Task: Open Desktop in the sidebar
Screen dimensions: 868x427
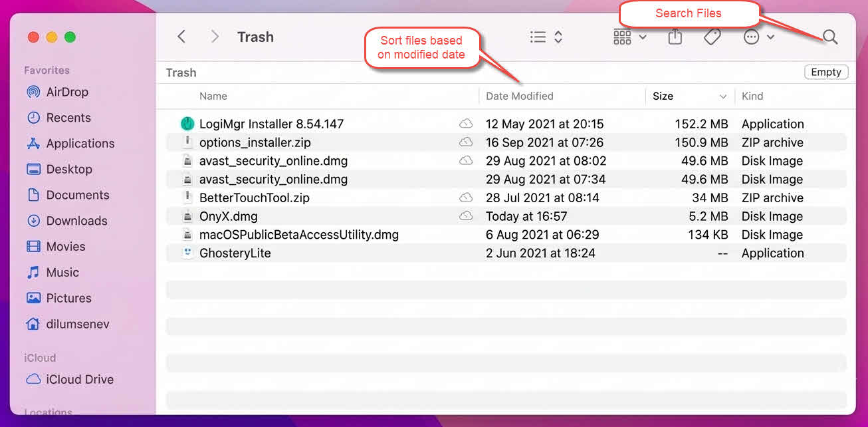Action: click(x=59, y=169)
